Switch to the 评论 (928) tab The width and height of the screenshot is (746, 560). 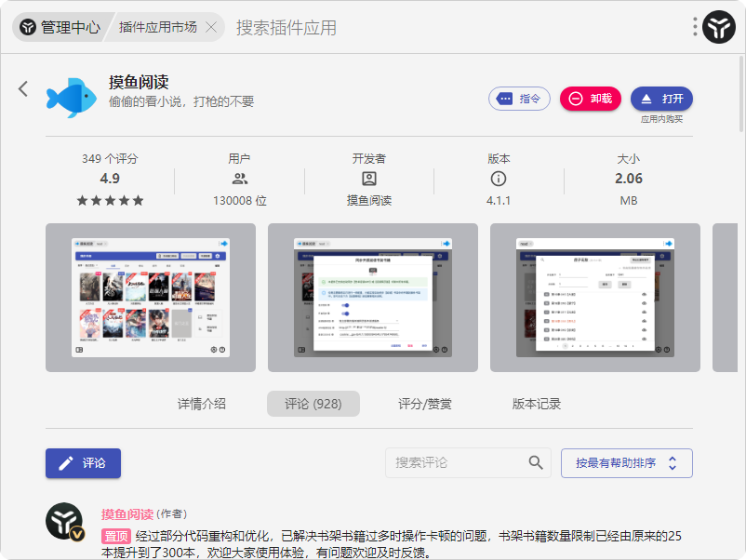point(313,404)
